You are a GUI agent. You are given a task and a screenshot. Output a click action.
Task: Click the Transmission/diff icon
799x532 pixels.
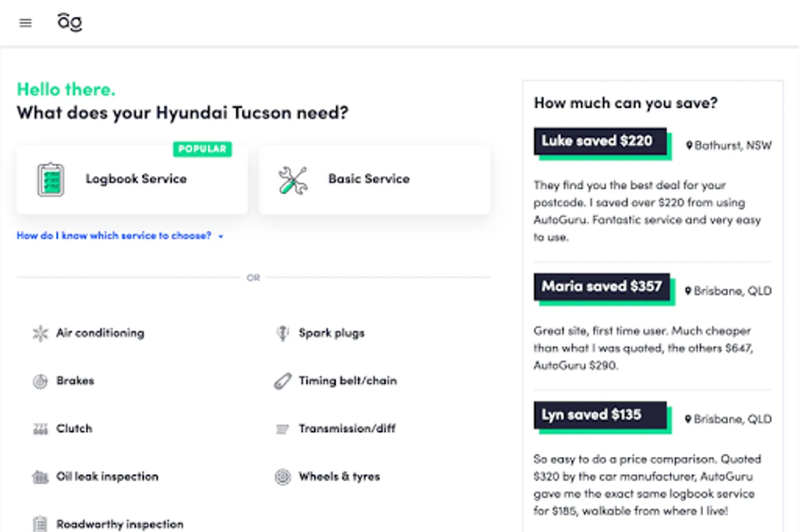coord(283,429)
